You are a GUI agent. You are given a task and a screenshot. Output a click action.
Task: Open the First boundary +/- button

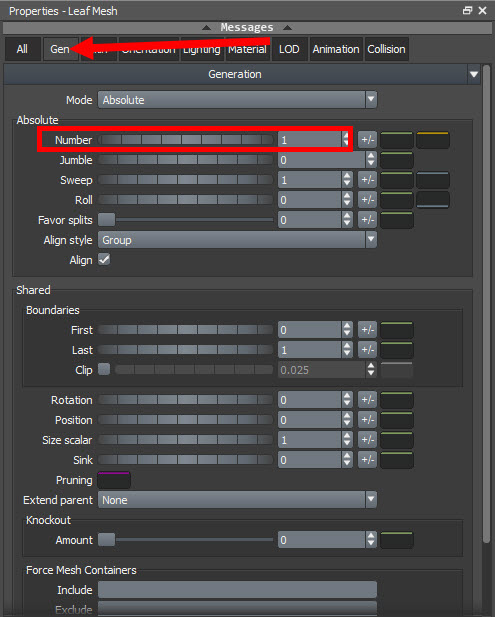point(367,330)
